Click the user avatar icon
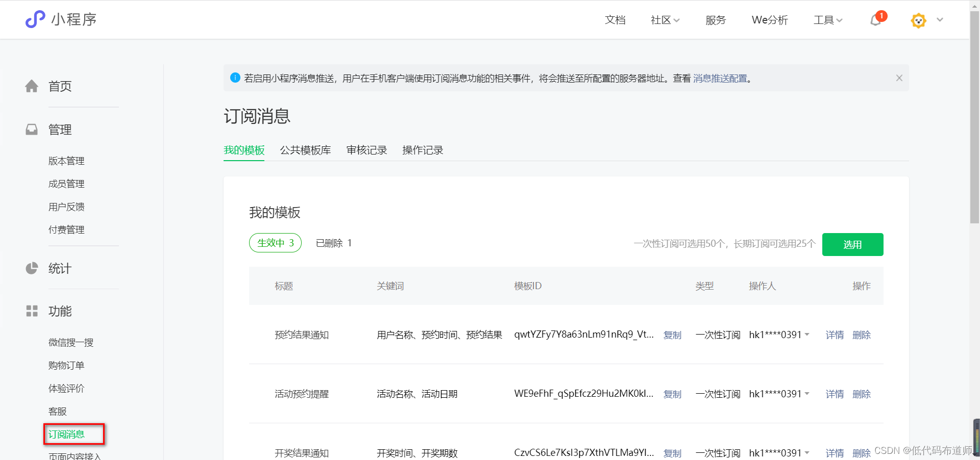The width and height of the screenshot is (980, 460). (918, 20)
